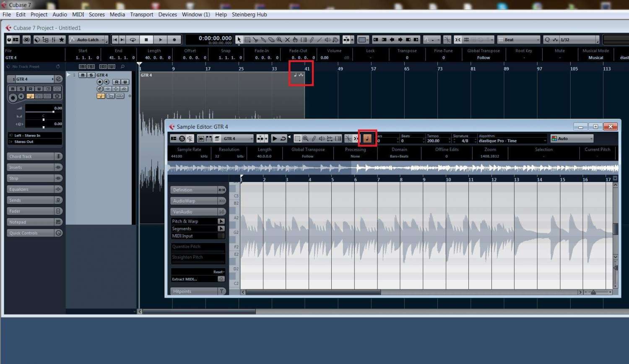
Task: Click bar 17 on the project ruler
Action: pyautogui.click(x=208, y=69)
